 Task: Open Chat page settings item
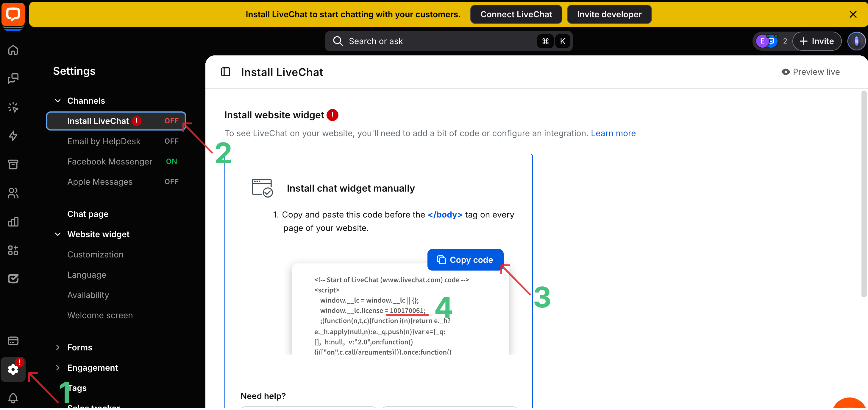(x=88, y=214)
